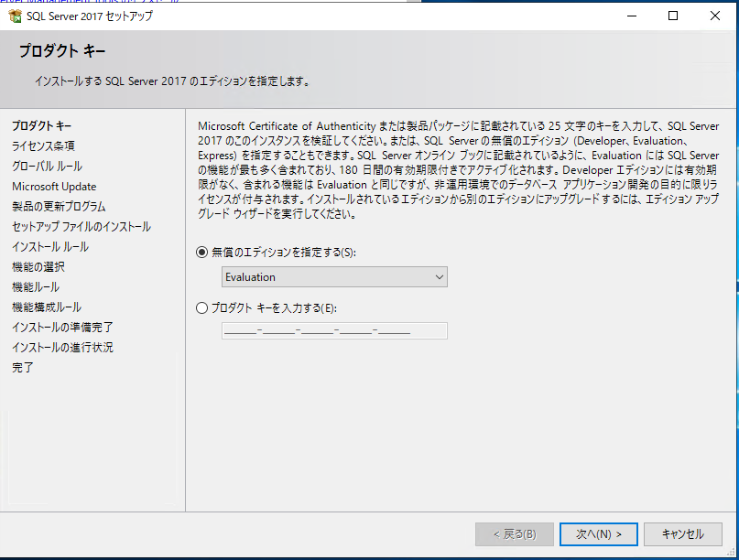Click the SQL Server setup title bar icon
Screen dimensions: 739x560
pos(15,16)
